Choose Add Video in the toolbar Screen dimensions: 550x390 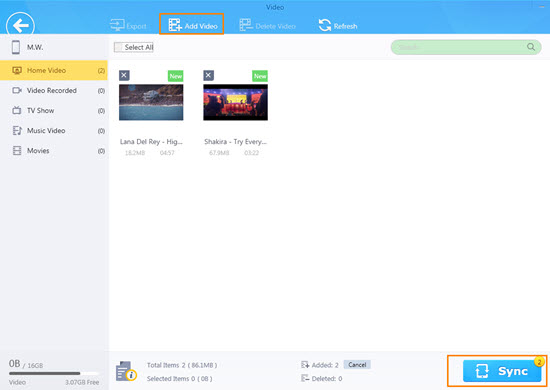tap(192, 25)
